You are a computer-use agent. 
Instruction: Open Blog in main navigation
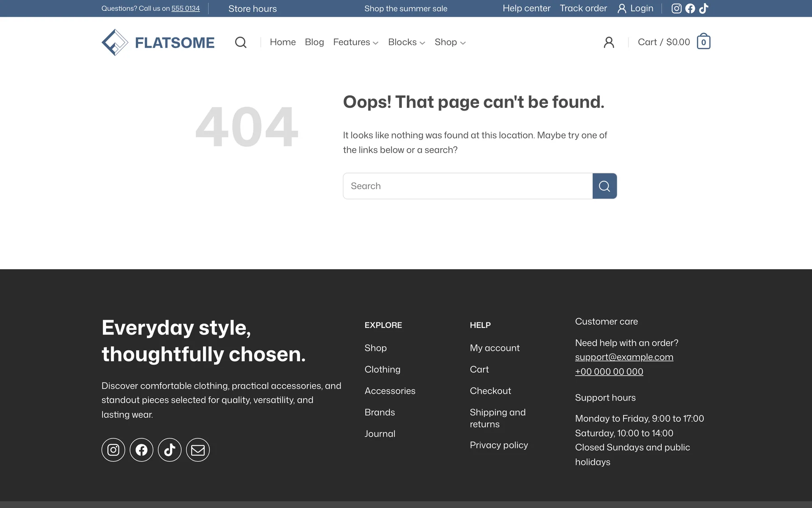click(314, 42)
